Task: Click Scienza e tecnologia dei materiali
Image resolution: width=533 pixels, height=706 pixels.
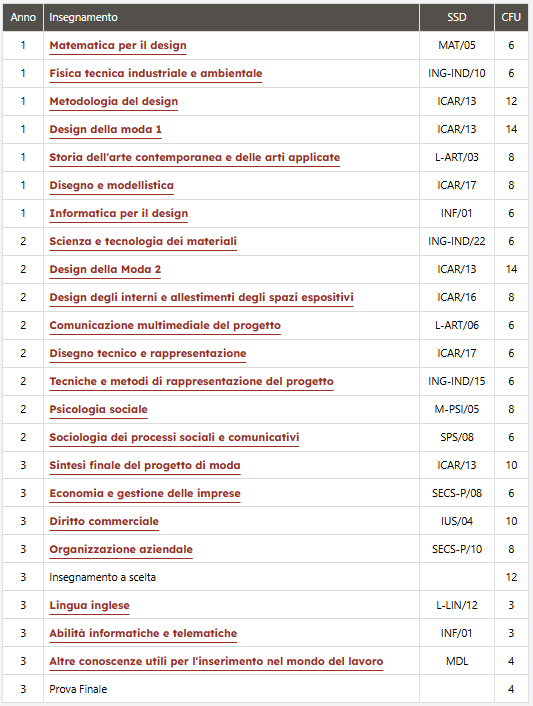Action: (143, 241)
